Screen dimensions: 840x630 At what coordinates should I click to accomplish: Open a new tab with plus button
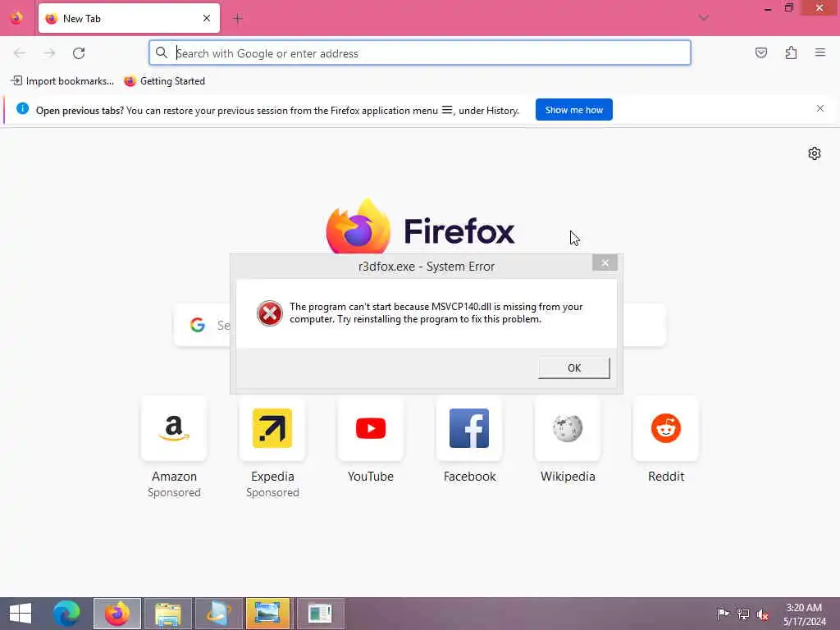[x=238, y=19]
